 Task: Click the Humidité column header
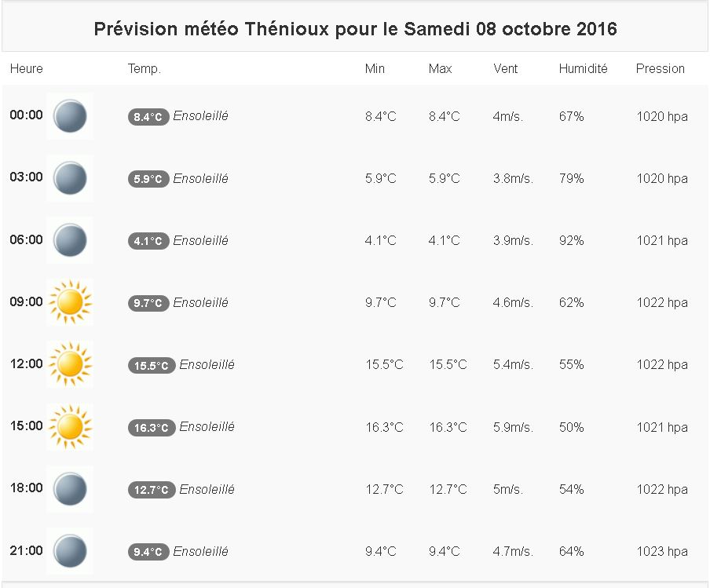pos(583,69)
